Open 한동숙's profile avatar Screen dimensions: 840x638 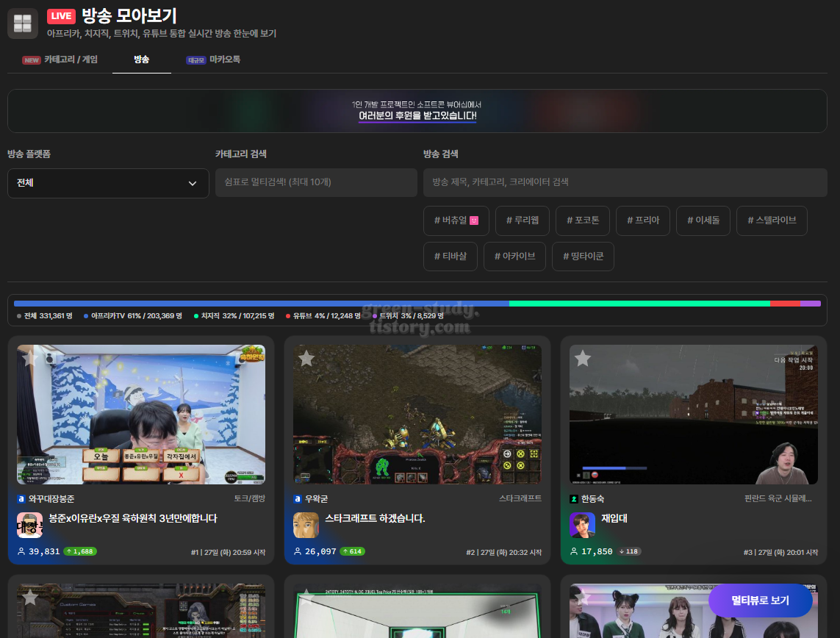[582, 525]
